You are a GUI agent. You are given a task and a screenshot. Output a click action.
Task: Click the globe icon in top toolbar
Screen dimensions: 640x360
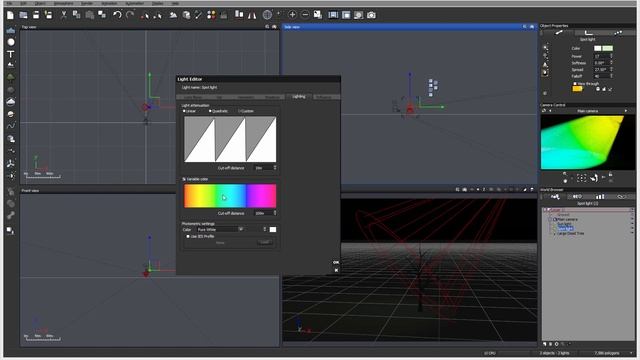tap(267, 15)
